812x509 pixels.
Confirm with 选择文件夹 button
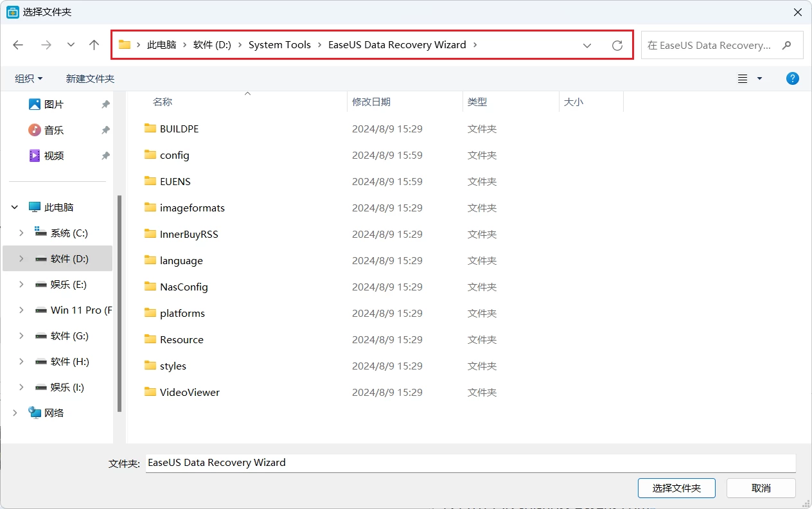676,488
